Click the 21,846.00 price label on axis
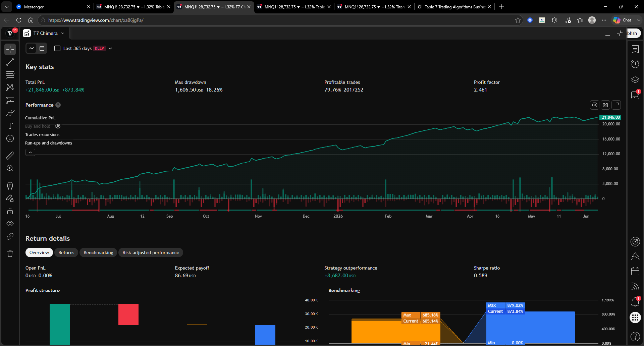The width and height of the screenshot is (644, 346). [610, 117]
